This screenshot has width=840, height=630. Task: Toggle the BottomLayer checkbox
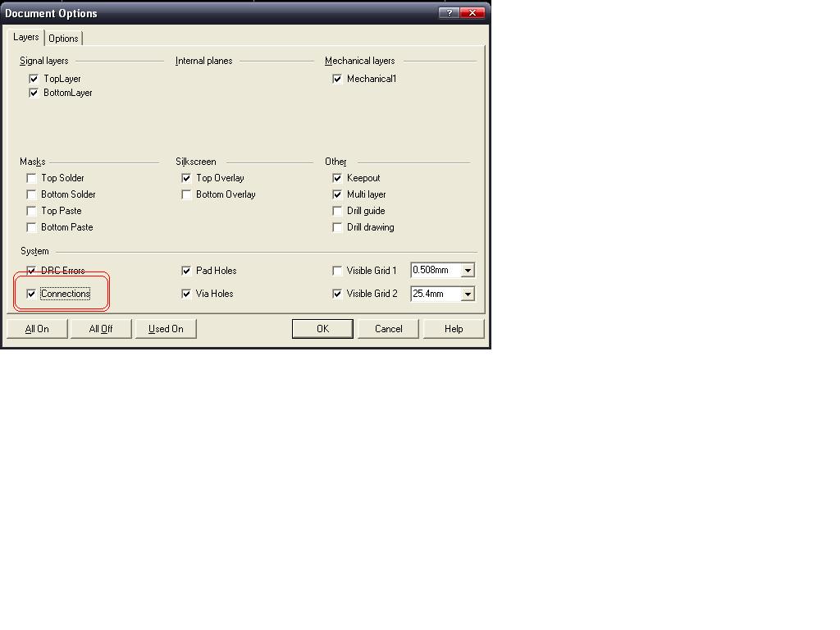coord(33,93)
